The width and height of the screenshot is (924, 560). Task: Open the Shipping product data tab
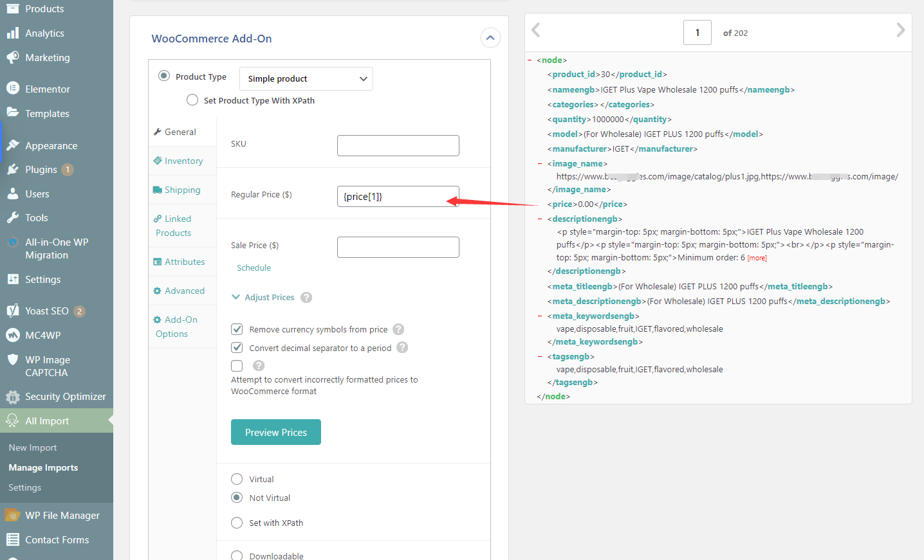pyautogui.click(x=183, y=190)
